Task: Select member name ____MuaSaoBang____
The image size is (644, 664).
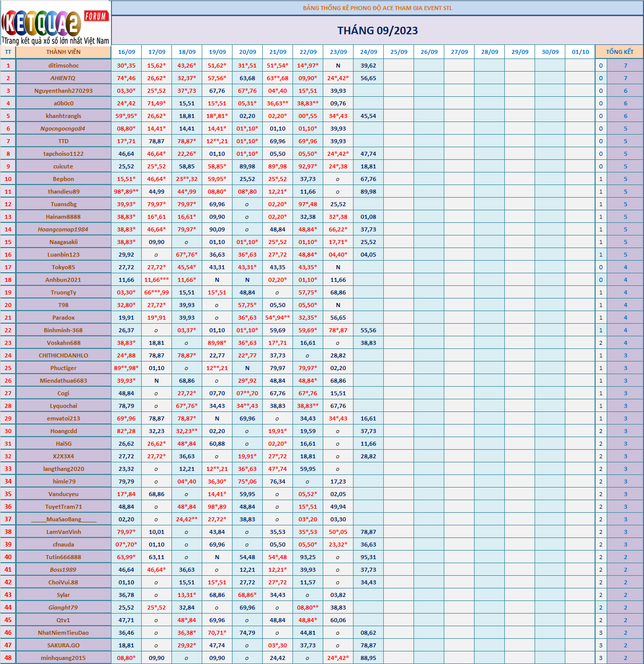Action: pyautogui.click(x=64, y=519)
